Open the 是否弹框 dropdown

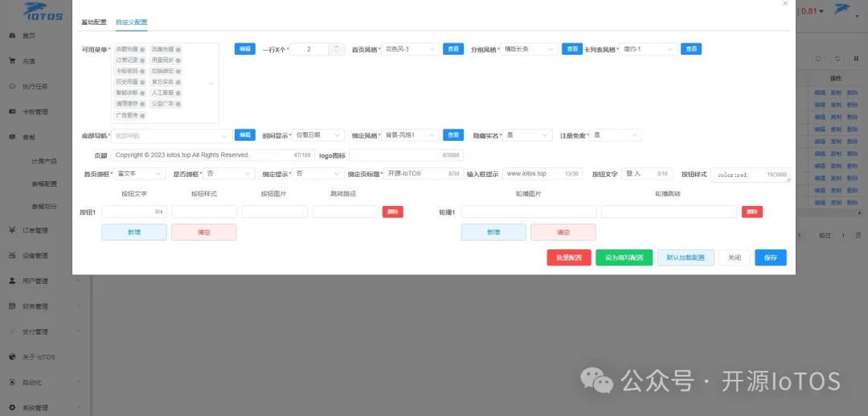(228, 174)
